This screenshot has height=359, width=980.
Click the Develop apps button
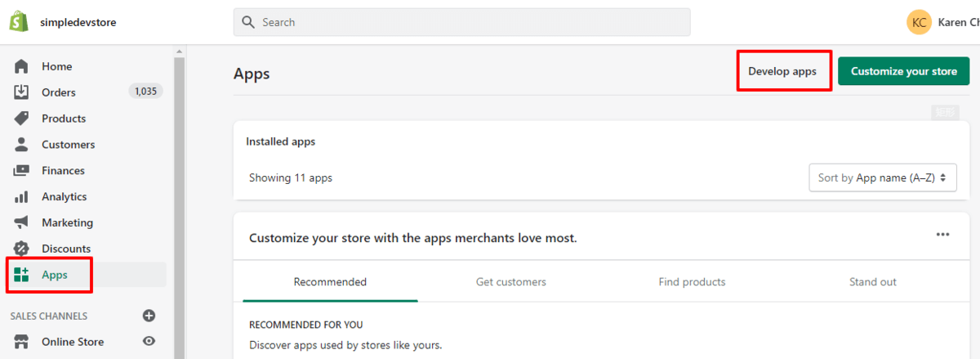pos(782,71)
